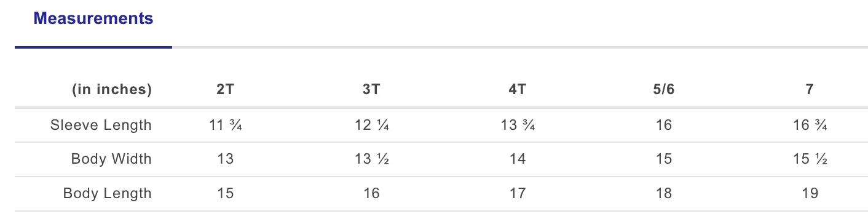
Task: Click the (in inches) unit label
Action: click(x=112, y=89)
